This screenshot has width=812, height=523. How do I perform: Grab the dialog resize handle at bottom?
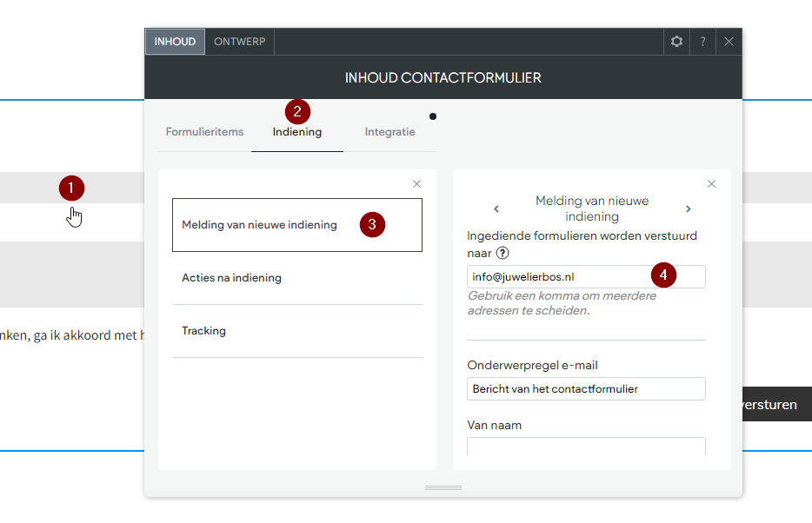443,487
